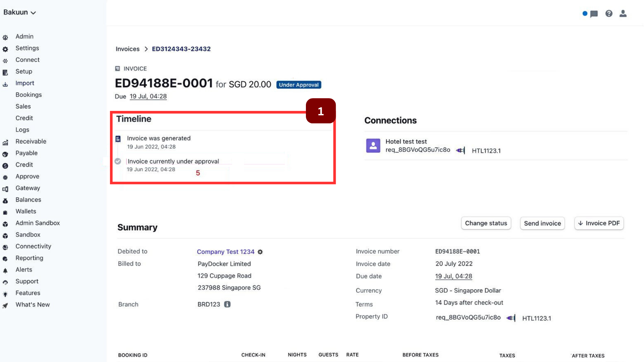This screenshot has width=644, height=362.
Task: Open the Bakuun account dropdown
Action: click(x=19, y=12)
